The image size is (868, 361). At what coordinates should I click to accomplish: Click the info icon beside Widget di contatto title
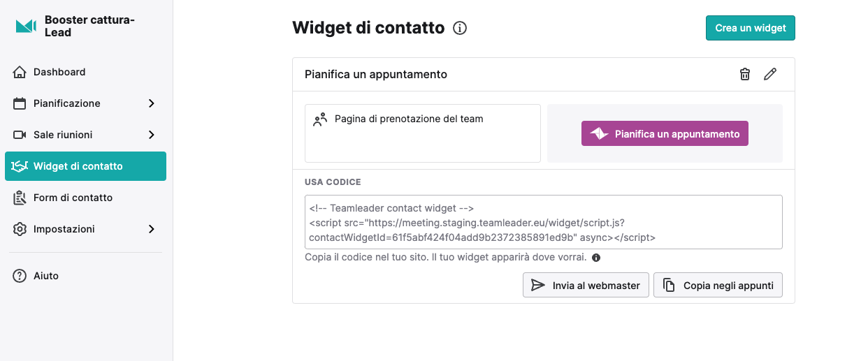[x=460, y=28]
